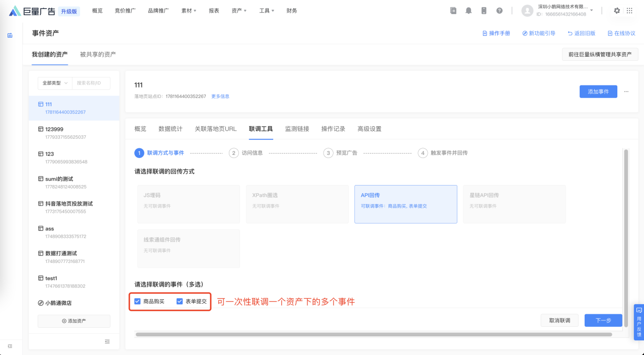Select the 联调工具 tab
The image size is (644, 355).
[x=261, y=129]
